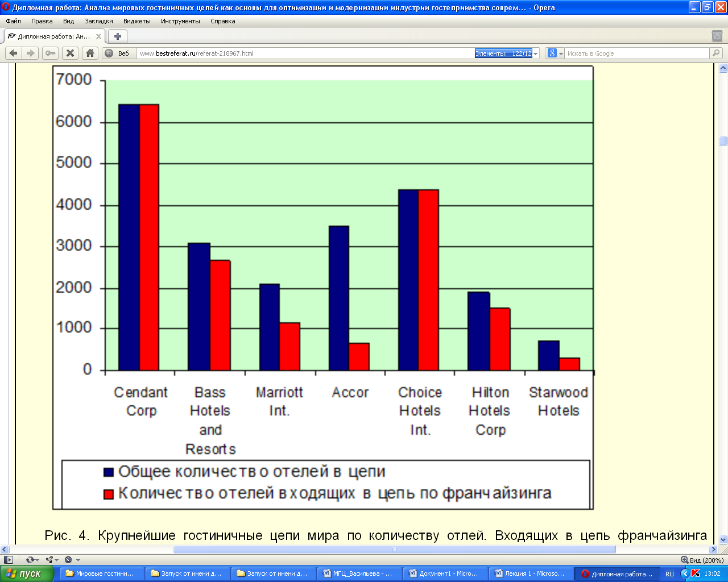This screenshot has width=728, height=582.
Task: Click the vertical scrollbar thumb
Action: coord(723,141)
